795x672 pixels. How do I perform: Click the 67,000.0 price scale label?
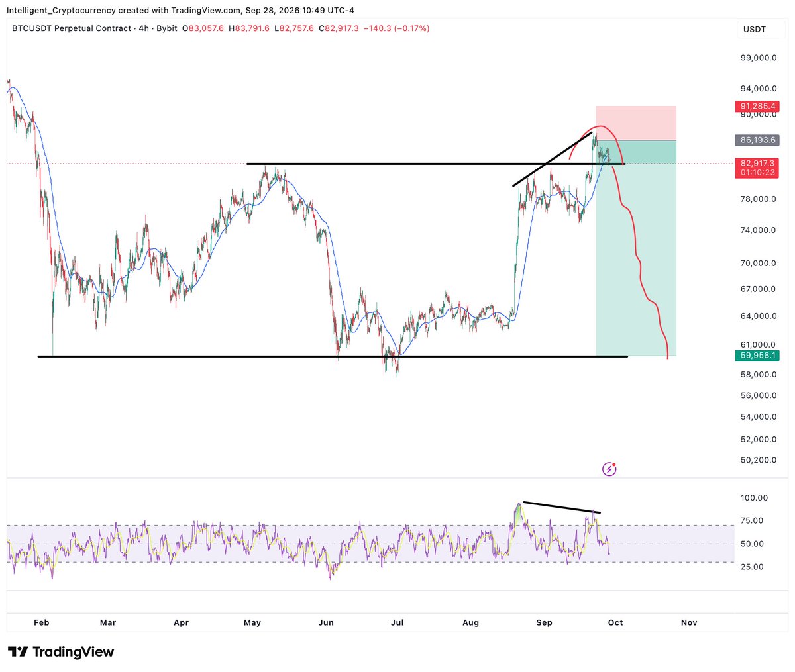tap(759, 289)
